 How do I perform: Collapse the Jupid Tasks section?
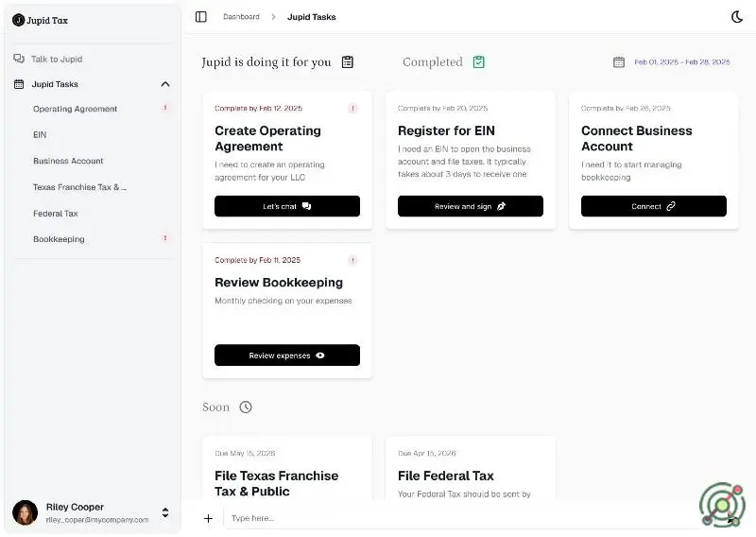point(165,84)
